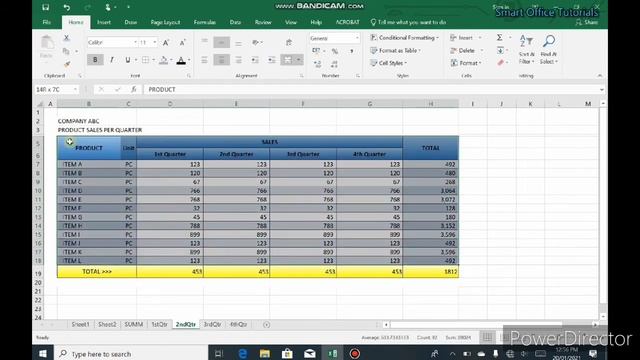This screenshot has width=640, height=360.
Task: Collapse the ribbon with the caret
Action: [x=600, y=76]
